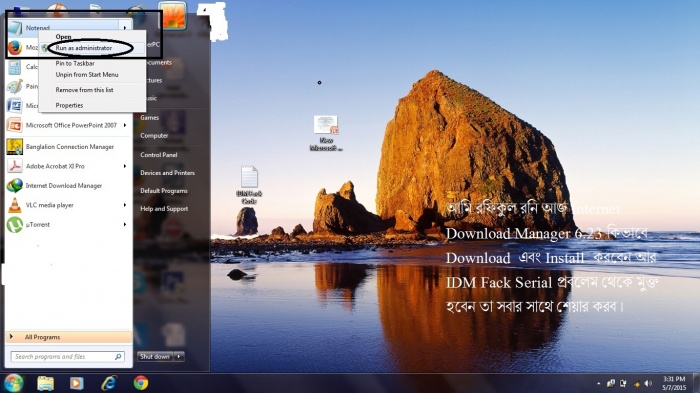This screenshot has width=700, height=393.
Task: Open Help and Support
Action: coord(164,209)
